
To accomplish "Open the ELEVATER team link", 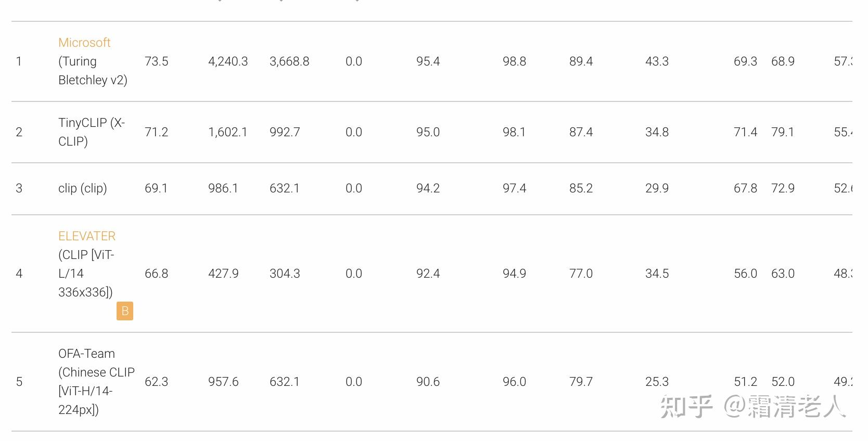I will [x=87, y=236].
